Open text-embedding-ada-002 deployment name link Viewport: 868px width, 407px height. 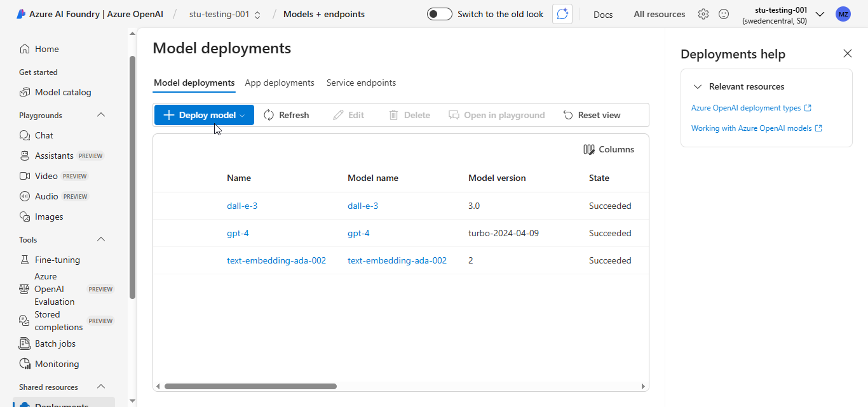[x=276, y=260]
